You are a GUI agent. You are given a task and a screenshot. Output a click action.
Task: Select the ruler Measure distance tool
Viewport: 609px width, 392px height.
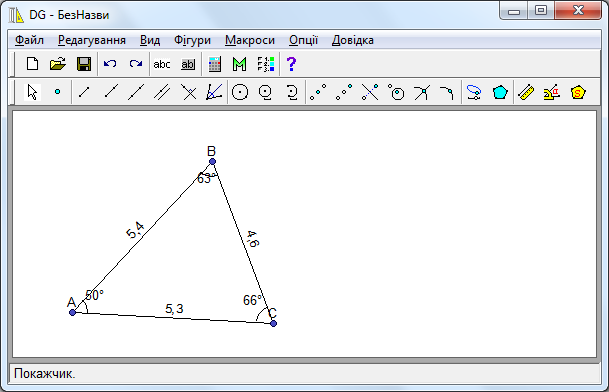point(526,92)
